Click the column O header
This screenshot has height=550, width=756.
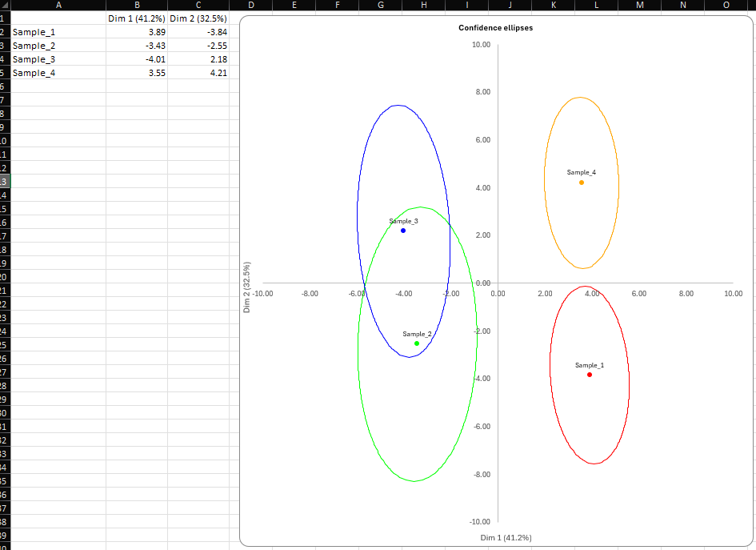[x=726, y=5]
